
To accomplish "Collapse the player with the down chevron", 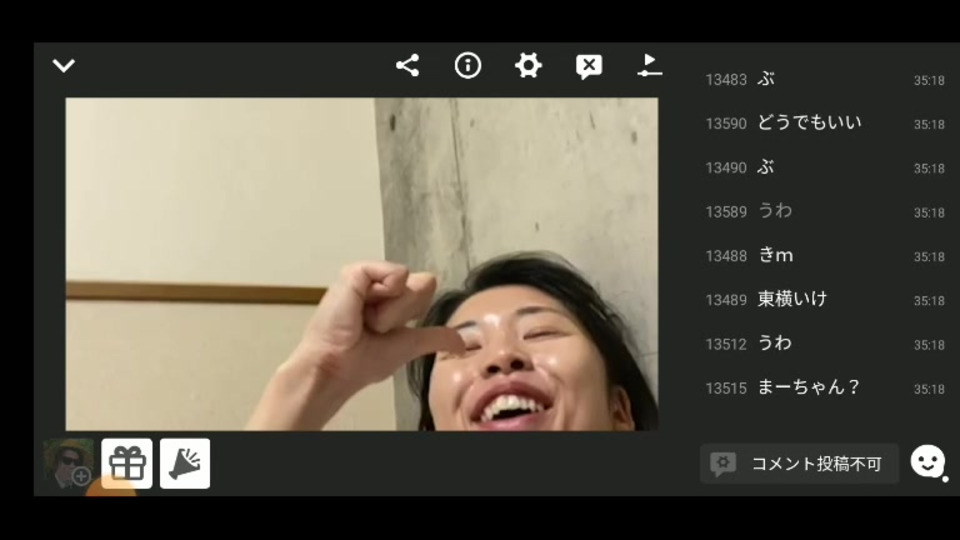I will [x=64, y=66].
